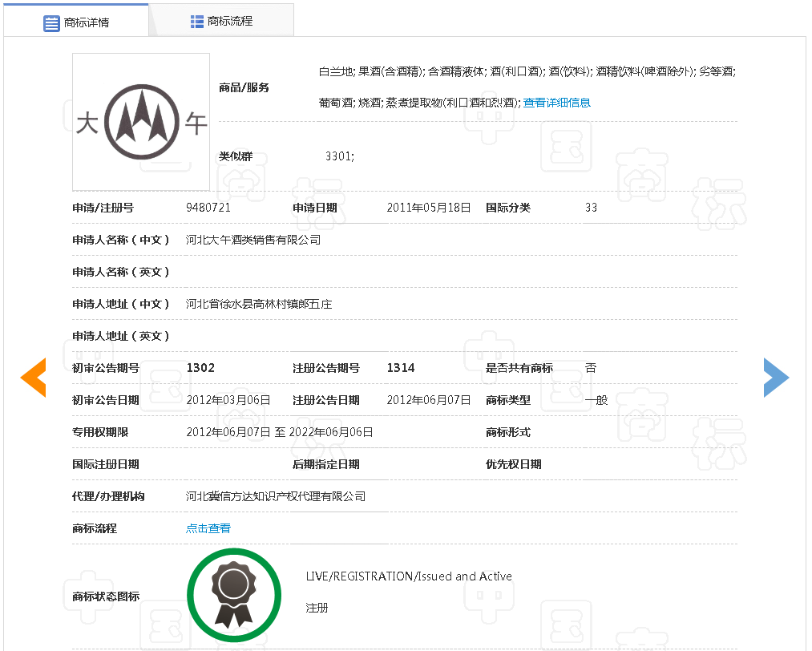
Task: Click the 代理/办理机构 label
Action: (108, 496)
